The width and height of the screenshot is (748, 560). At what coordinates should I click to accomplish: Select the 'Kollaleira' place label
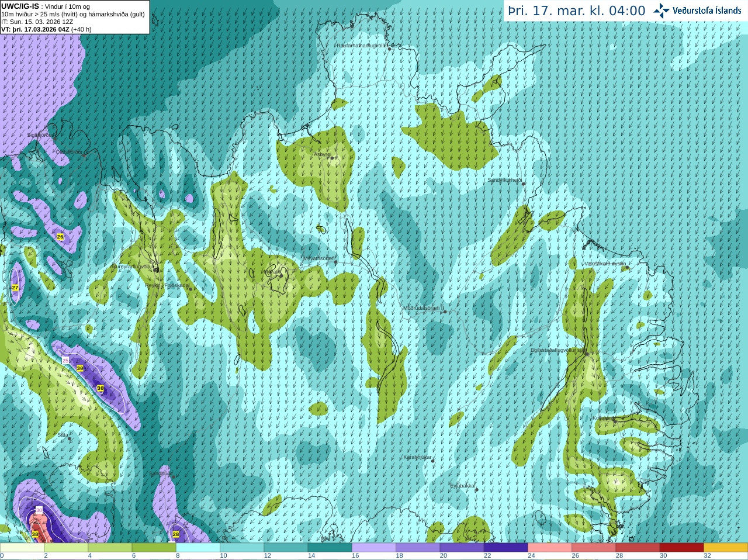point(602,418)
